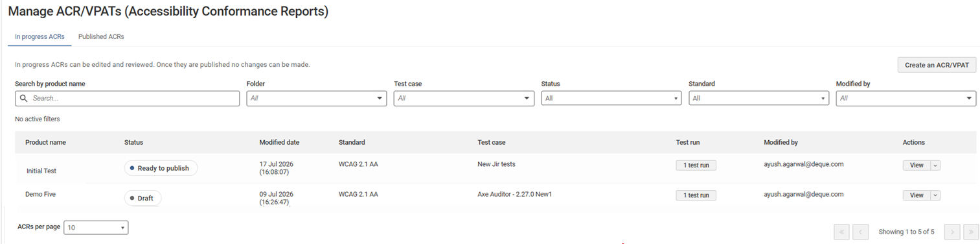Open 1 test run for Demo Five
Image resolution: width=980 pixels, height=244 pixels.
tap(696, 195)
